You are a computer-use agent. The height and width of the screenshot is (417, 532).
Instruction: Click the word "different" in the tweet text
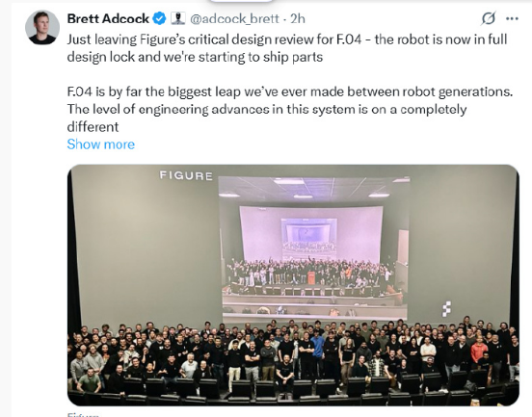pyautogui.click(x=93, y=127)
